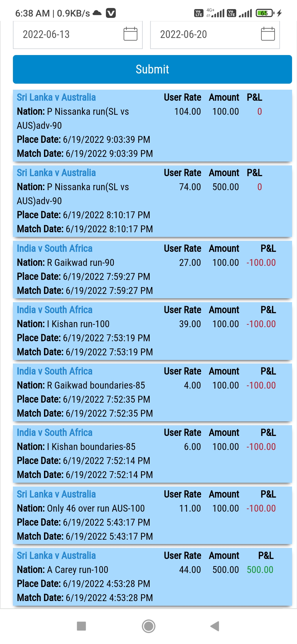Screen dimensions: 297x644
Task: Open the R Gaikwad run-90 match link
Action: (54, 249)
